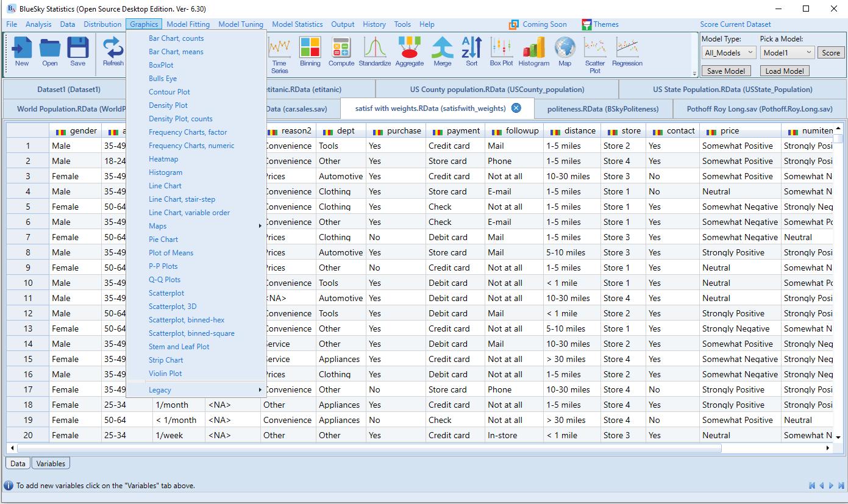This screenshot has width=848, height=504.
Task: Click the Load Model button
Action: pyautogui.click(x=785, y=70)
